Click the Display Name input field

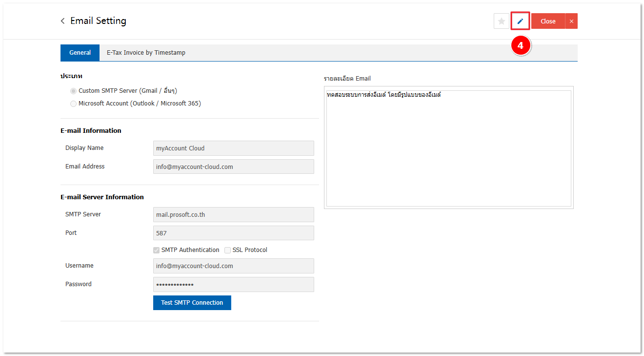tap(233, 148)
